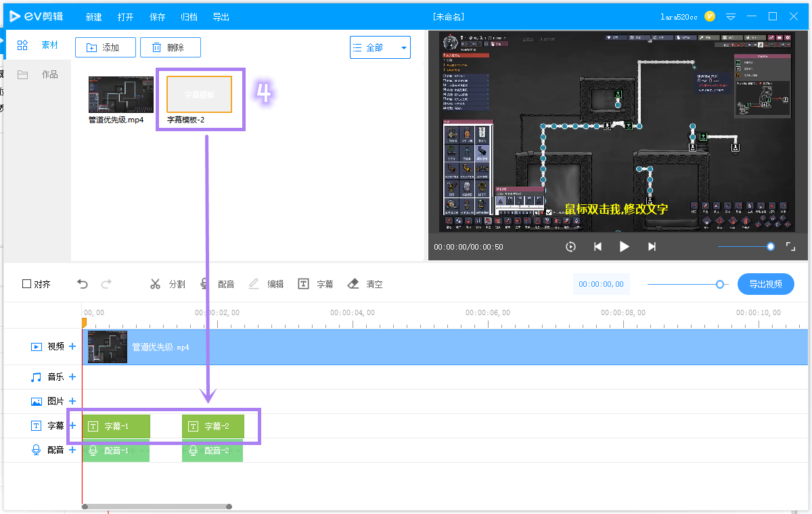Screen dimensions: 812x514
Task: Select the 配音-2 audio clip
Action: click(x=212, y=450)
